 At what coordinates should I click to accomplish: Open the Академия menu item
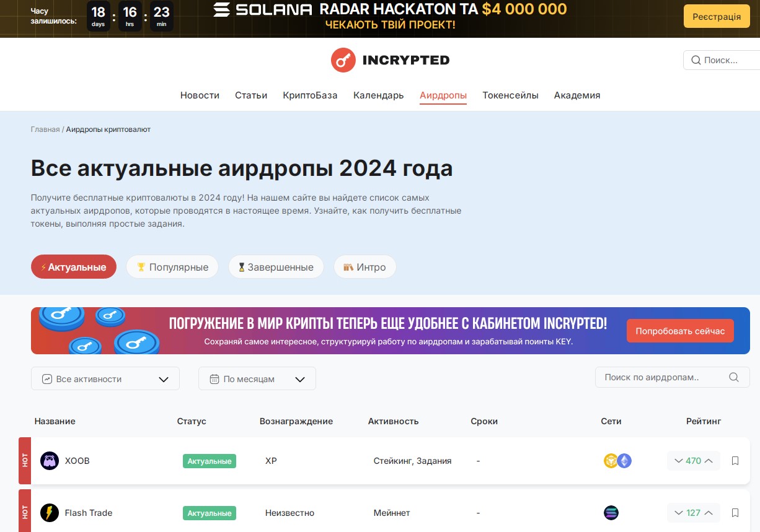point(577,95)
